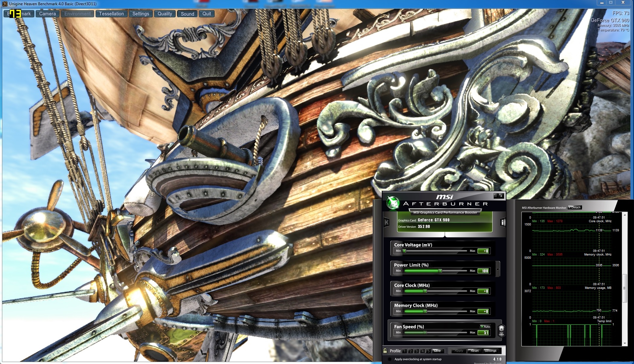Click Quit in Heaven Benchmark

(x=207, y=14)
